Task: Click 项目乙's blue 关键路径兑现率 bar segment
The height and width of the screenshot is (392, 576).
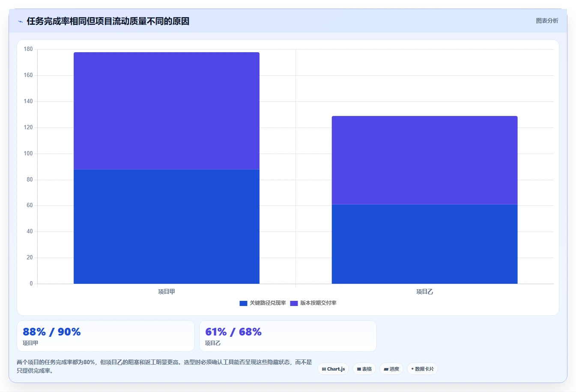Action: [x=424, y=244]
